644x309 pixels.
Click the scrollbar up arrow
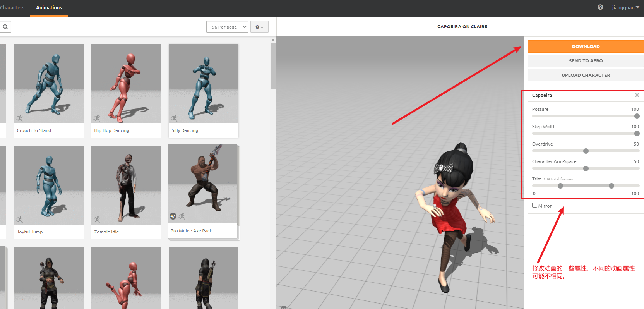pyautogui.click(x=273, y=40)
